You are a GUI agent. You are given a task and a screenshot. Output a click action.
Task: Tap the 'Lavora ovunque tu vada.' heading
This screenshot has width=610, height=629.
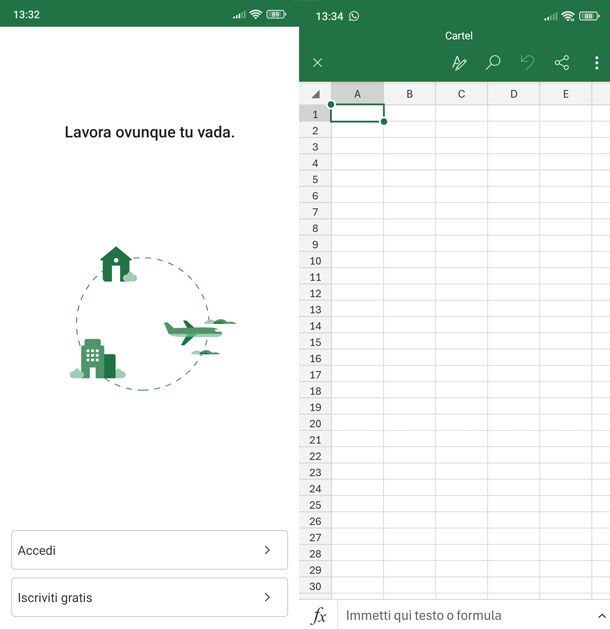pyautogui.click(x=150, y=132)
